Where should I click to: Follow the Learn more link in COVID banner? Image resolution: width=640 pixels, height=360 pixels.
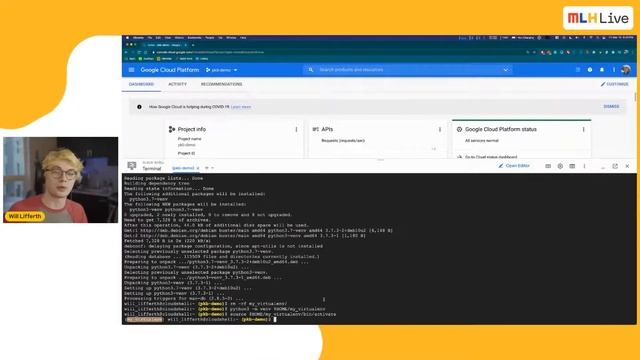click(x=241, y=107)
